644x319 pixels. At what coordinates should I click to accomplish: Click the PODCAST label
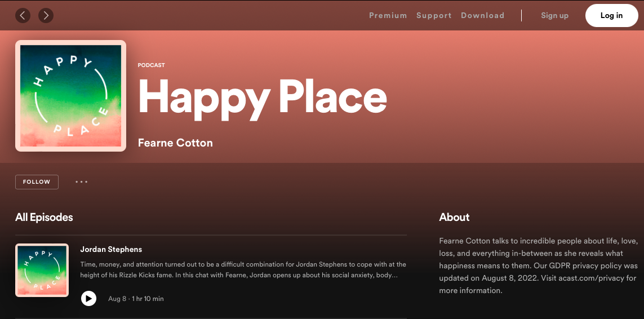pos(151,65)
